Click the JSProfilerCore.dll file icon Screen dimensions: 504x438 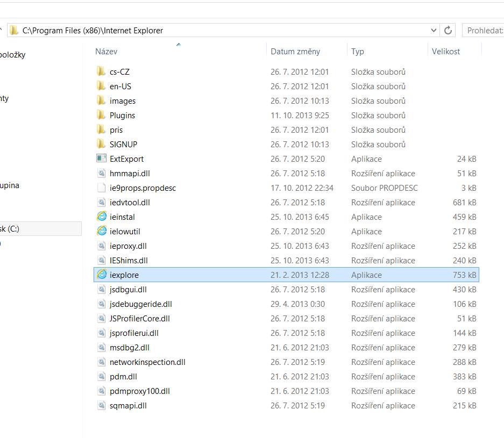pos(101,318)
